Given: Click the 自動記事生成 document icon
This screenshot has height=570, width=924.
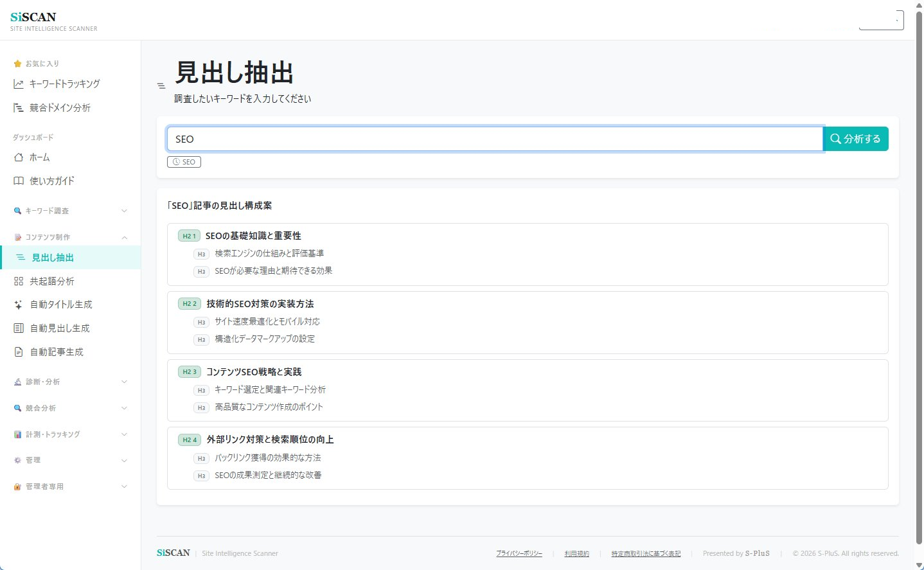Looking at the screenshot, I should (x=19, y=352).
